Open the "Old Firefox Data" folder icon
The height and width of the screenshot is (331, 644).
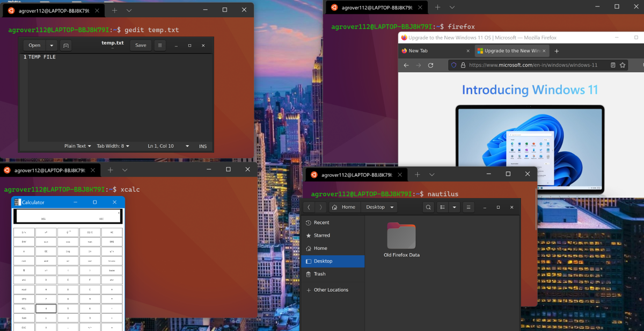[x=401, y=235]
